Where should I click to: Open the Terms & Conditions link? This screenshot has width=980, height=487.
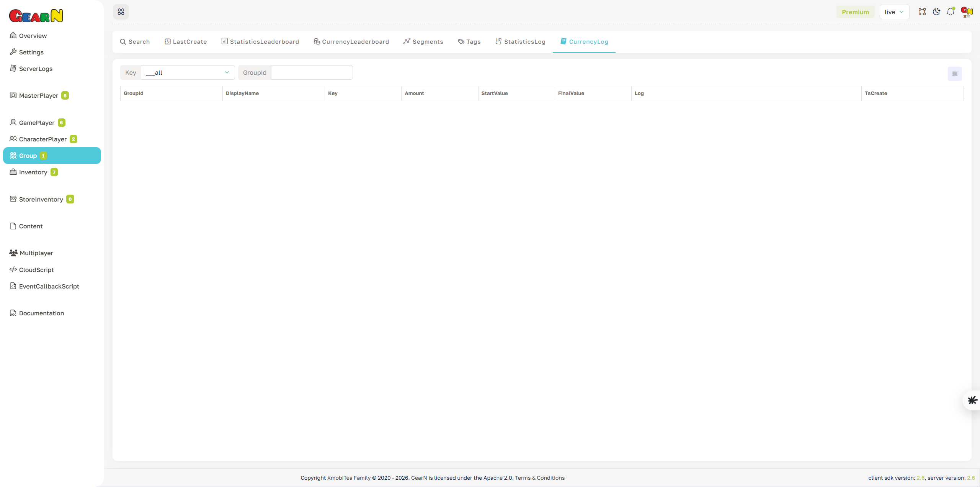click(x=540, y=478)
